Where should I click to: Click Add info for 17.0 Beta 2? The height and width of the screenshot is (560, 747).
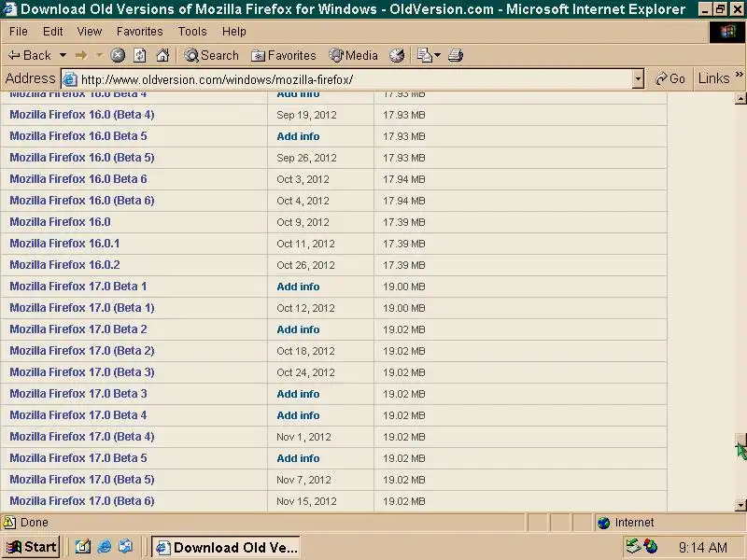(298, 329)
